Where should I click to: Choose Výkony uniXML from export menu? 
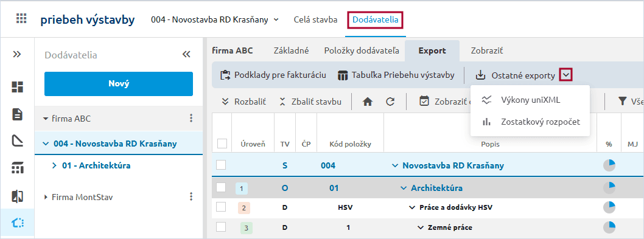(x=530, y=100)
